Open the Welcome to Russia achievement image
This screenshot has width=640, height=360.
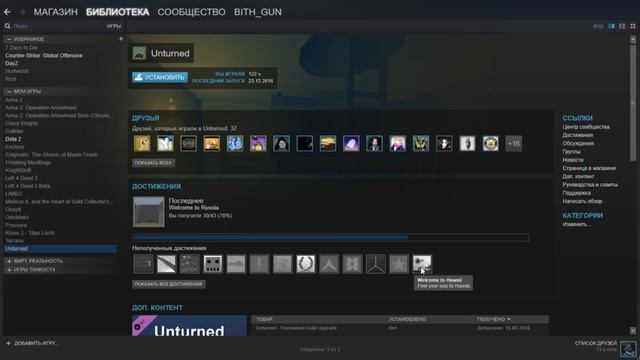point(149,212)
